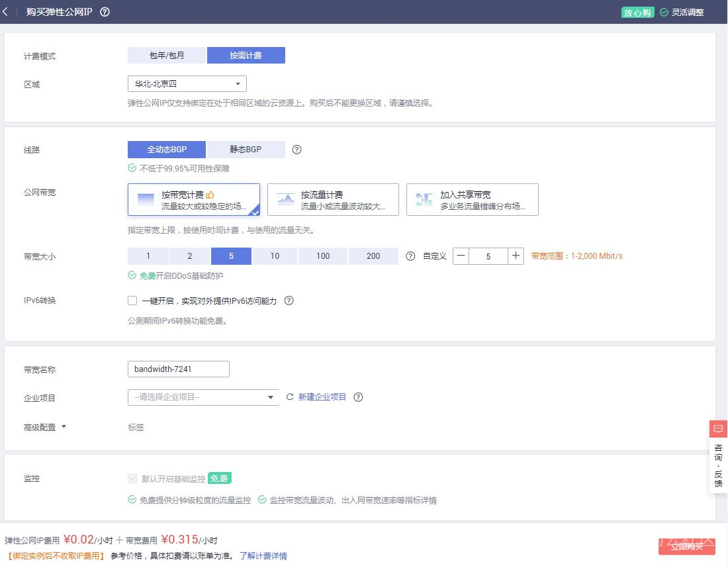
Task: Select 按需计费 billing mode
Action: point(246,55)
